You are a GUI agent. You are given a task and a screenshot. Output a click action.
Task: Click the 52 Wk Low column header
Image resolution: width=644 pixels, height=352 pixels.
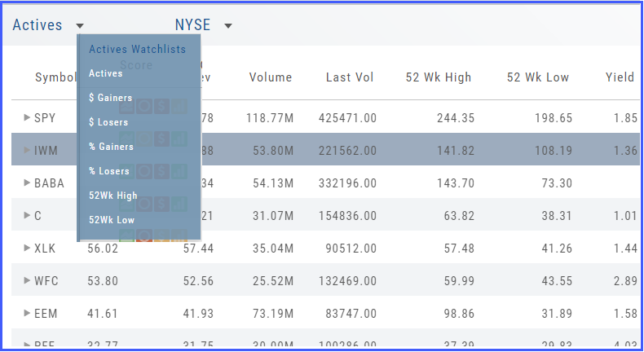coord(538,77)
